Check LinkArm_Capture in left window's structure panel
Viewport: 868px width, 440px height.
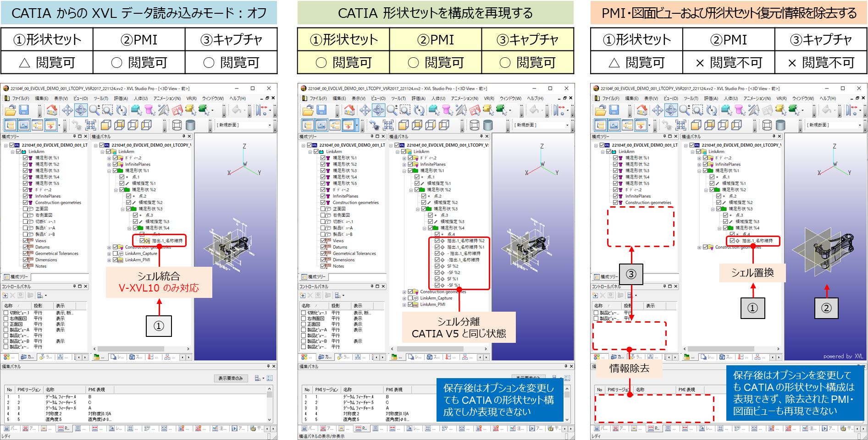(x=115, y=253)
